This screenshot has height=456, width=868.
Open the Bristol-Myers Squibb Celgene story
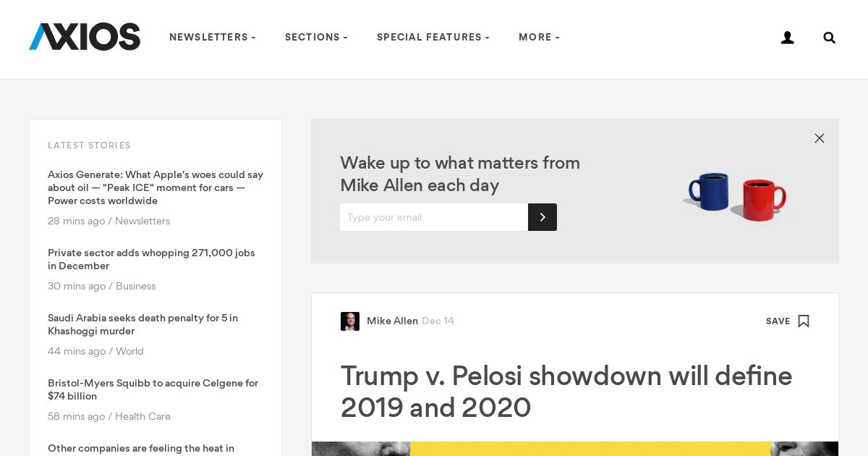pos(153,389)
